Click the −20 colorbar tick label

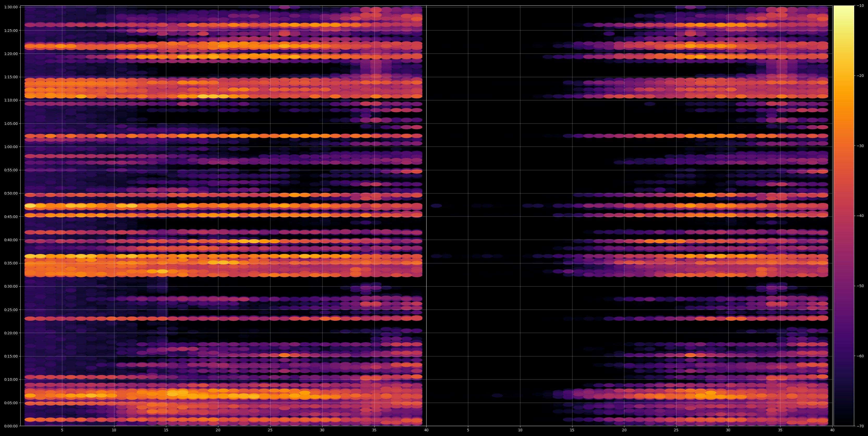click(x=860, y=76)
